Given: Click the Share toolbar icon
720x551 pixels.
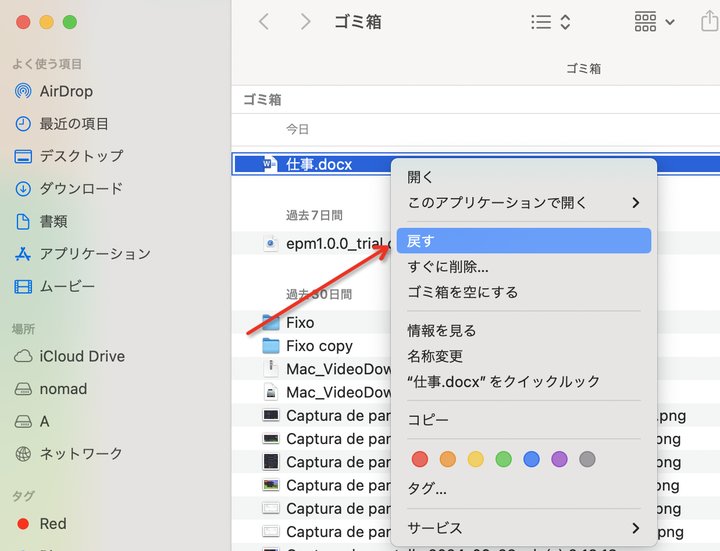Looking at the screenshot, I should pos(710,21).
